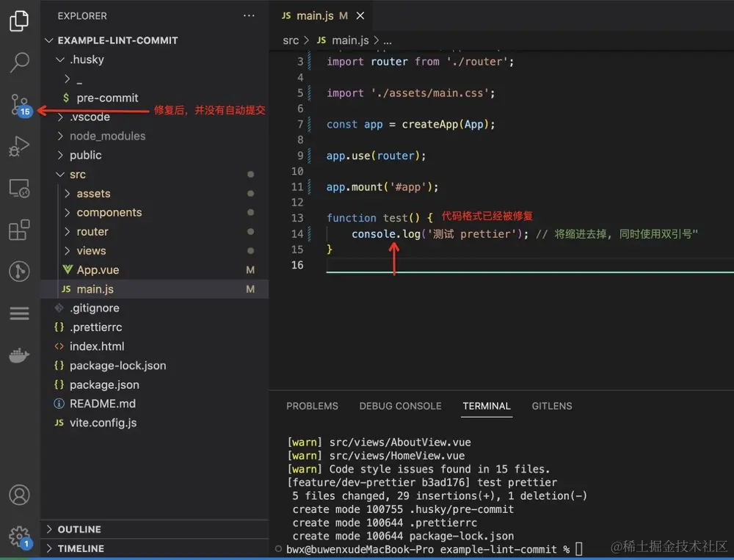Expand the OUTLINE section
Screen dimensions: 734x560
(x=48, y=529)
